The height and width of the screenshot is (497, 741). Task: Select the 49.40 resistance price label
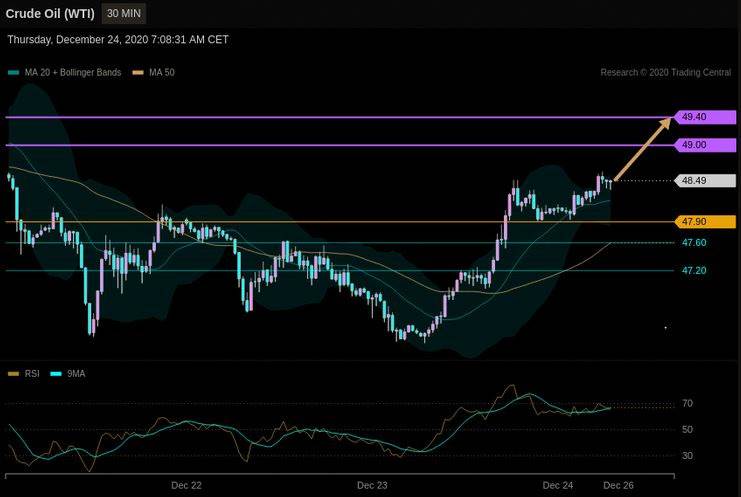[x=705, y=117]
